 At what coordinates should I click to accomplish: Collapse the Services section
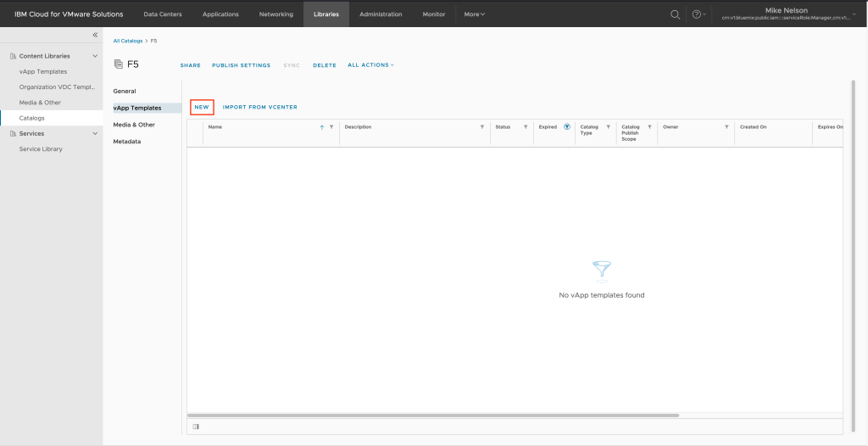click(95, 133)
